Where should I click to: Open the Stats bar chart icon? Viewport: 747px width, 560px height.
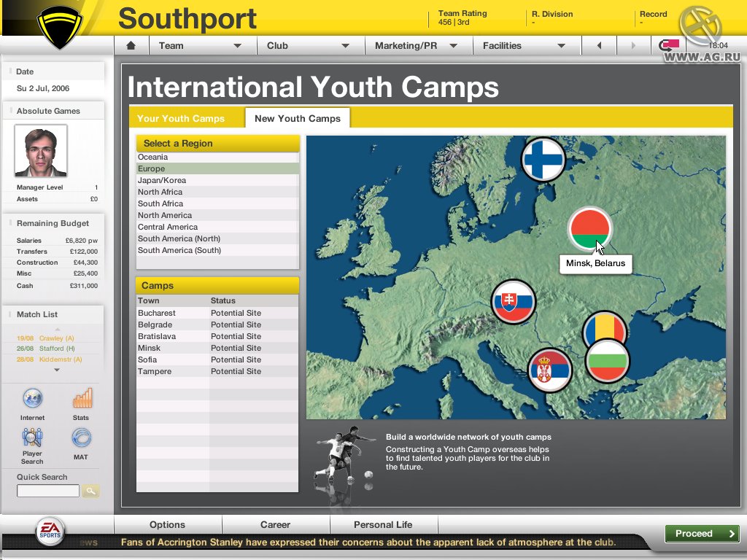click(x=82, y=398)
